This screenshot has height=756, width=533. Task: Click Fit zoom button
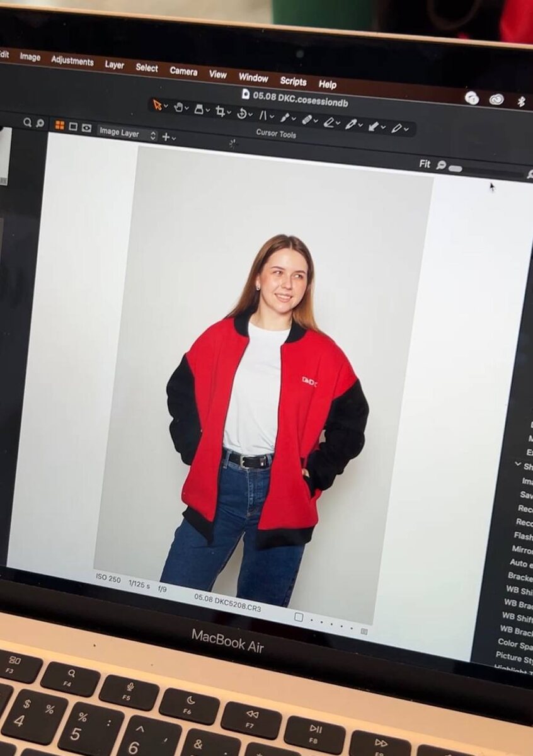[425, 164]
